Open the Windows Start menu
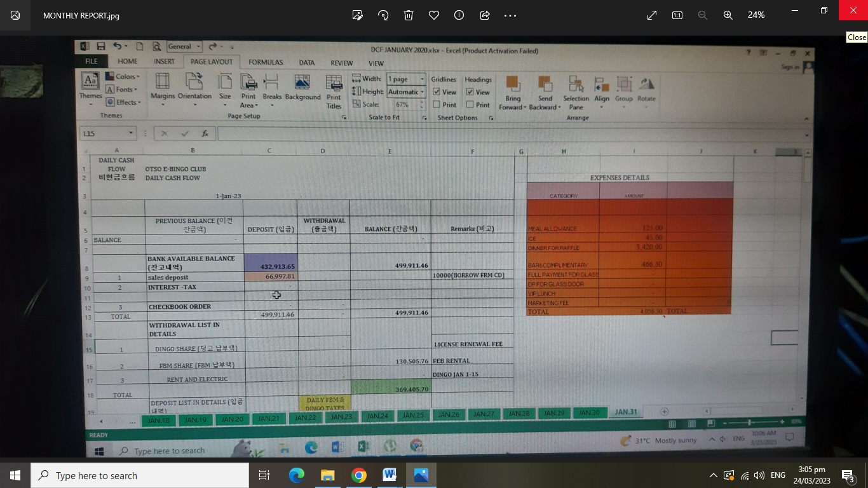 [15, 475]
